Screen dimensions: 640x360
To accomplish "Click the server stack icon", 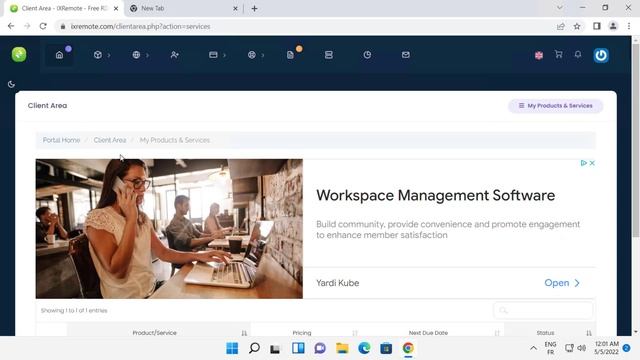I will click(x=329, y=55).
